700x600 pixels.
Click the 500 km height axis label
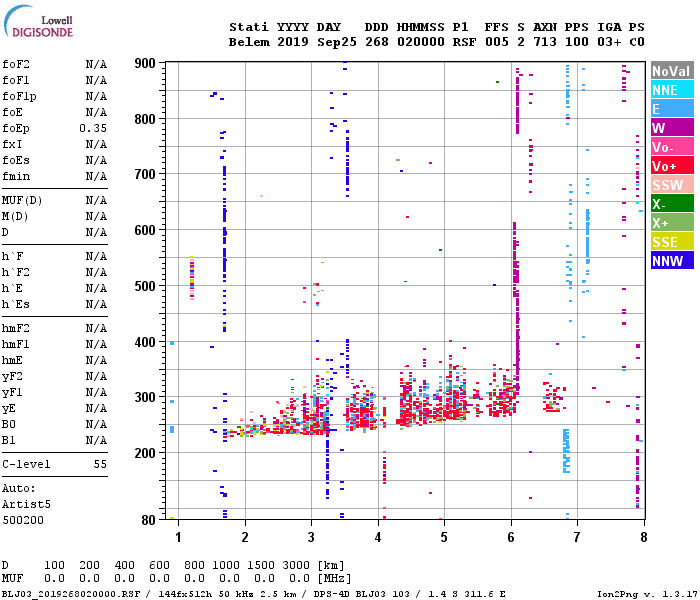point(145,286)
